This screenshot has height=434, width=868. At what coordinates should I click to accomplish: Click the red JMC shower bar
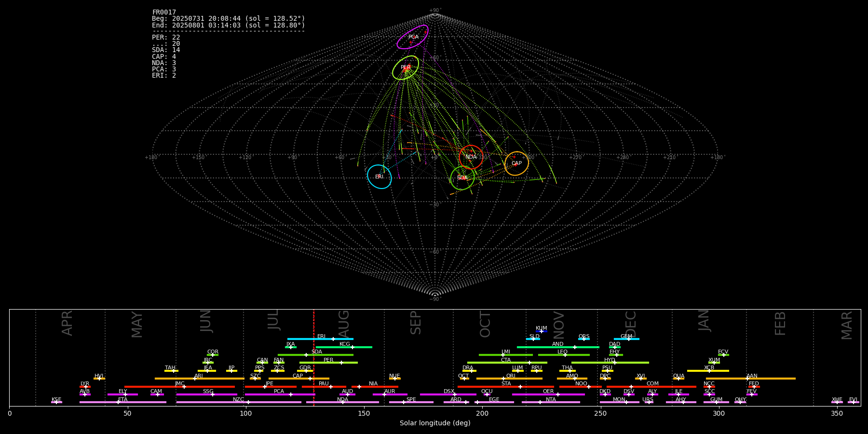[x=180, y=387]
